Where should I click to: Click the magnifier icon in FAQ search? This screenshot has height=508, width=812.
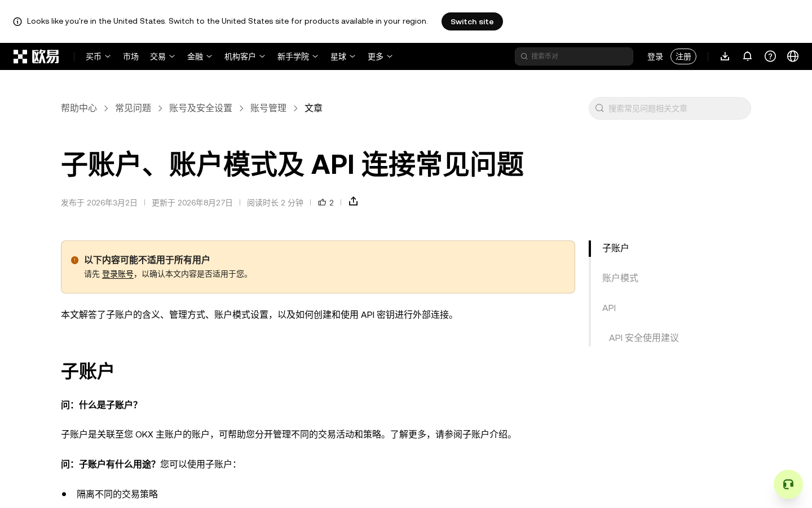coord(599,108)
